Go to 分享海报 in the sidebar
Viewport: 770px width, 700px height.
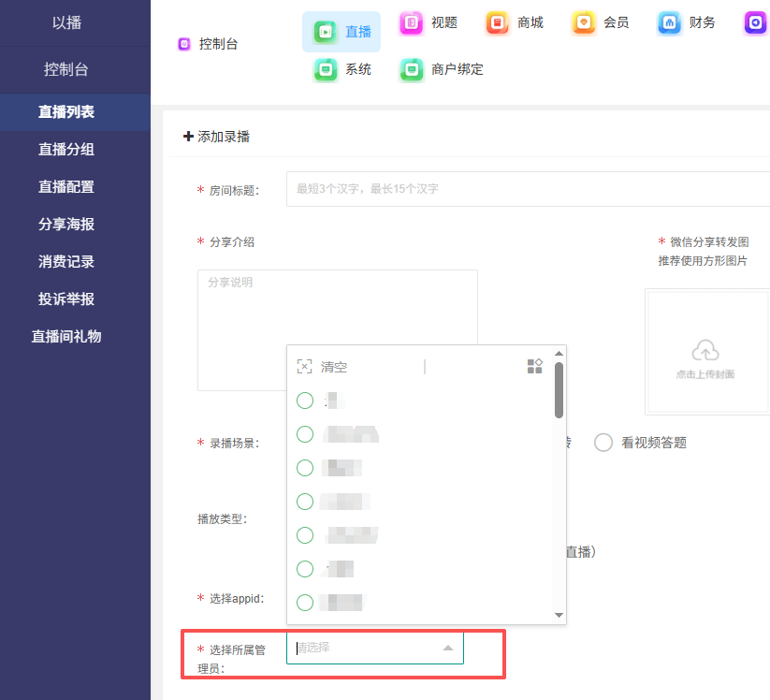coord(66,225)
